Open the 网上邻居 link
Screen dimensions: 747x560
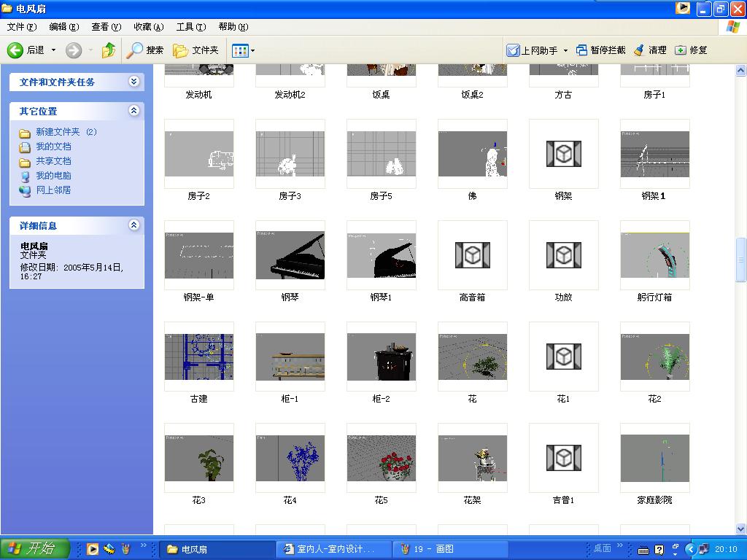[x=53, y=190]
